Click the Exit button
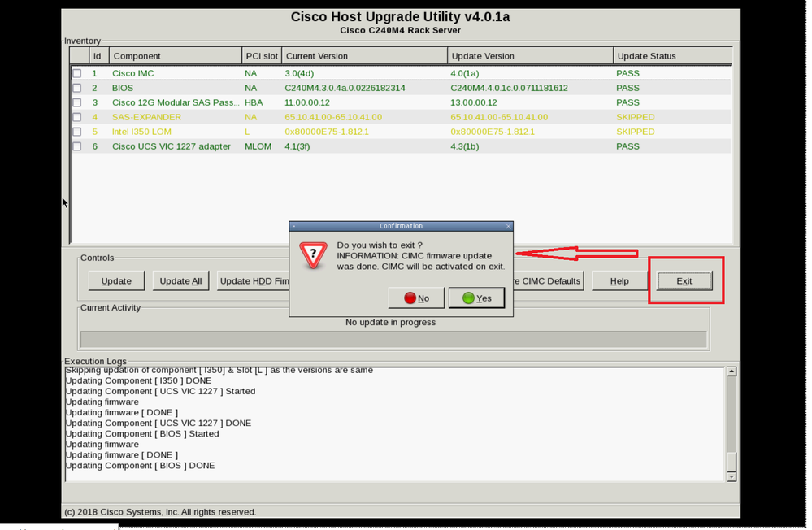 [684, 280]
